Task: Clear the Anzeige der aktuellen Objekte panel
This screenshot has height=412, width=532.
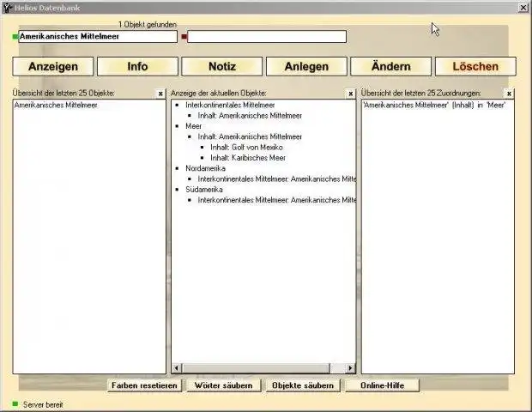Action: point(350,94)
